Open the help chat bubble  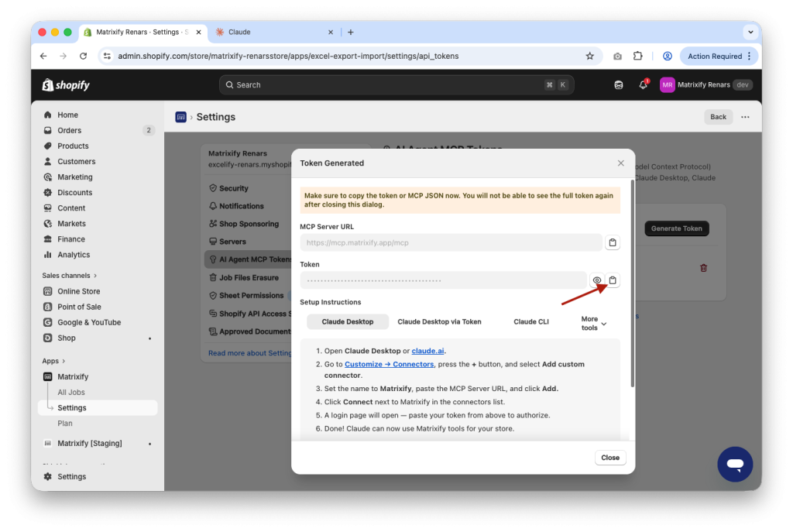tap(735, 464)
